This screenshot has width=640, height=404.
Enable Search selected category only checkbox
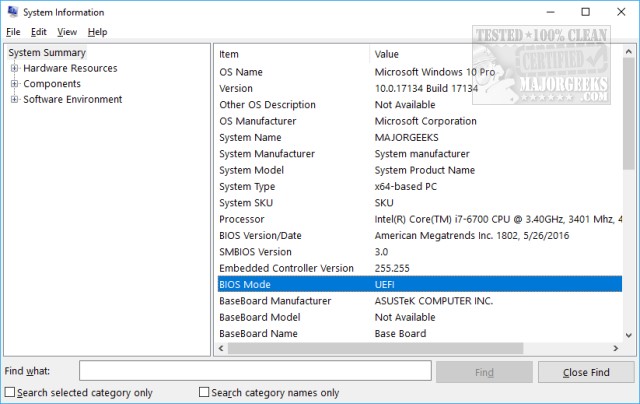pyautogui.click(x=10, y=393)
